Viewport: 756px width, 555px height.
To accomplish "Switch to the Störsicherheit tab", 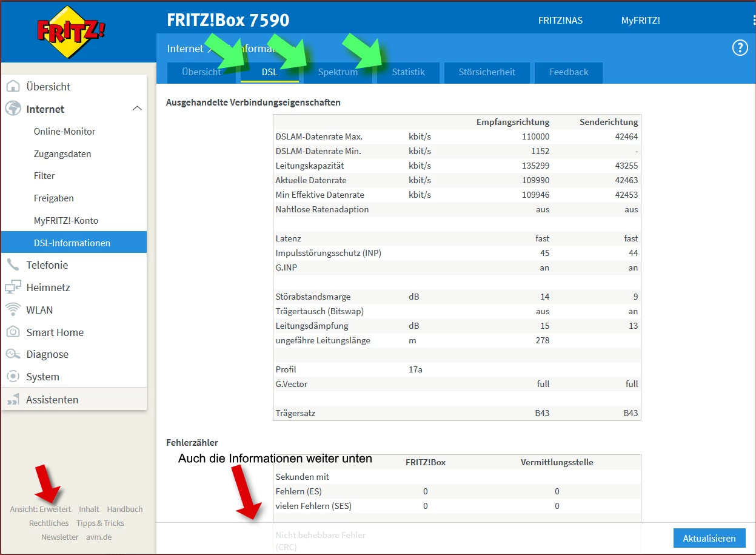I will (487, 72).
